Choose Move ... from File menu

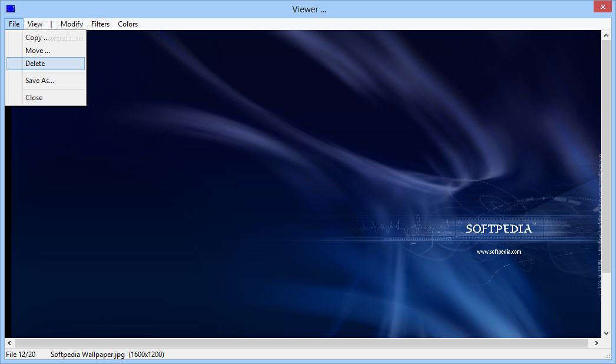coord(45,51)
